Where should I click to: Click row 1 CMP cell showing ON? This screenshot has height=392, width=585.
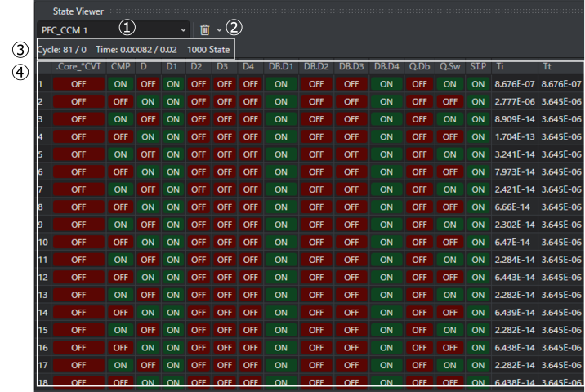pyautogui.click(x=121, y=83)
